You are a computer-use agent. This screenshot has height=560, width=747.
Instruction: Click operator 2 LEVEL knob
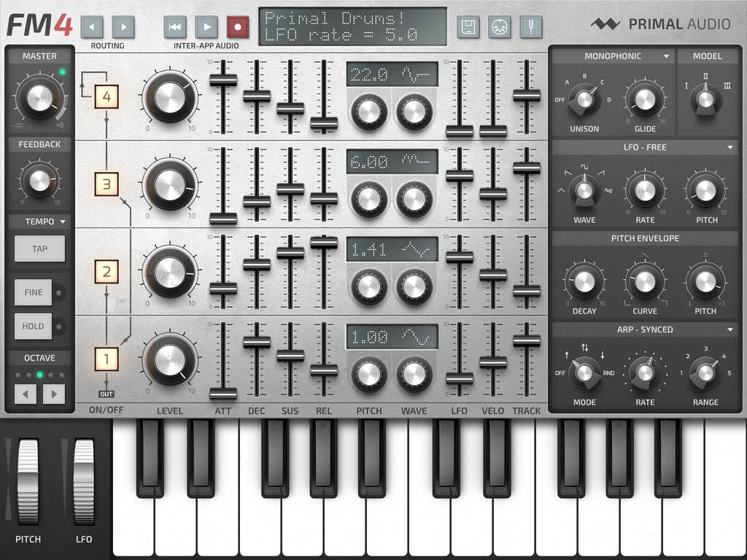(x=169, y=273)
